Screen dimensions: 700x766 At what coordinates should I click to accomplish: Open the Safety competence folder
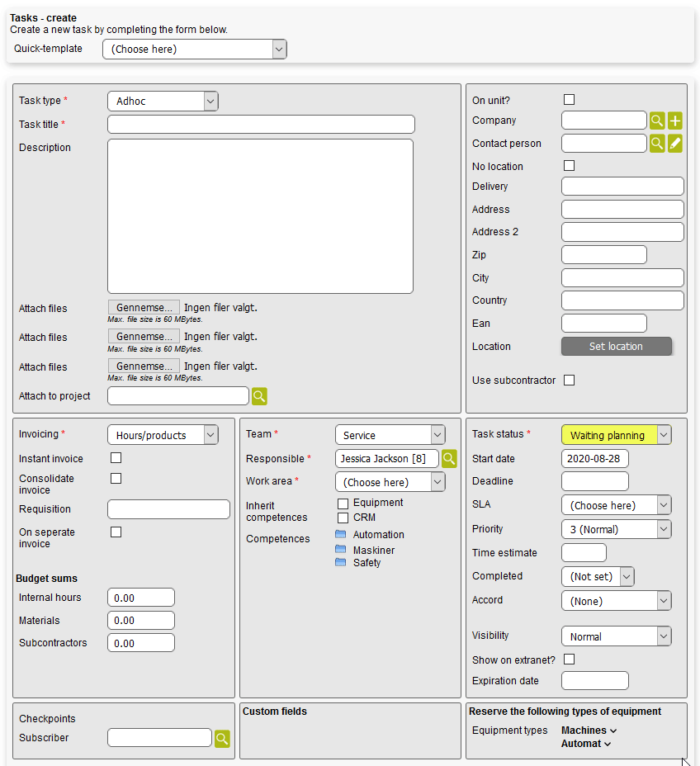click(x=341, y=562)
